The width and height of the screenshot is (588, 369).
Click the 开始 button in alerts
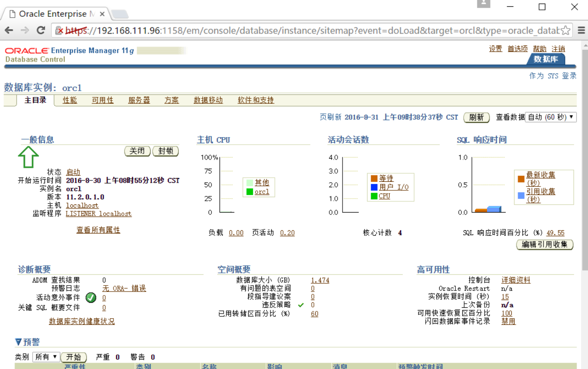73,357
